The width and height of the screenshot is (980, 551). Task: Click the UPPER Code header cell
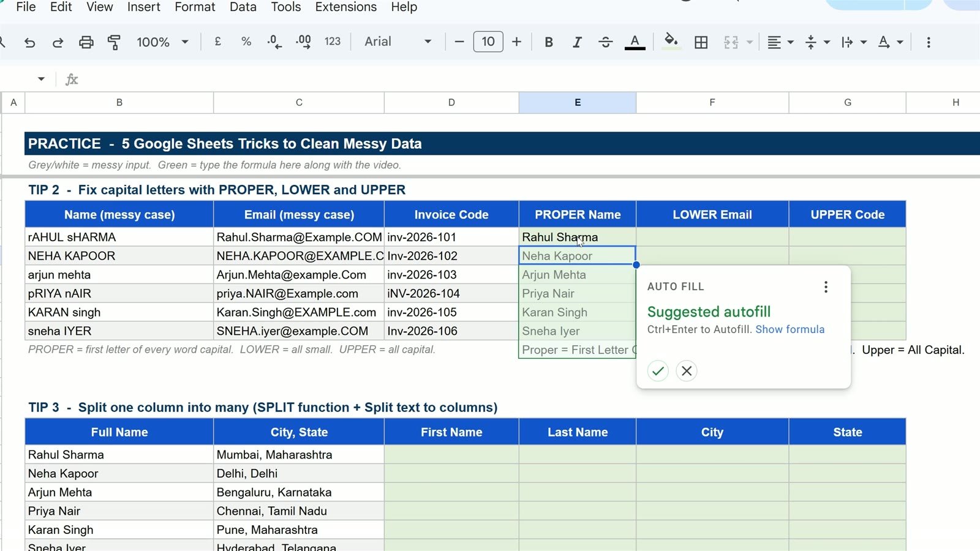pos(848,215)
